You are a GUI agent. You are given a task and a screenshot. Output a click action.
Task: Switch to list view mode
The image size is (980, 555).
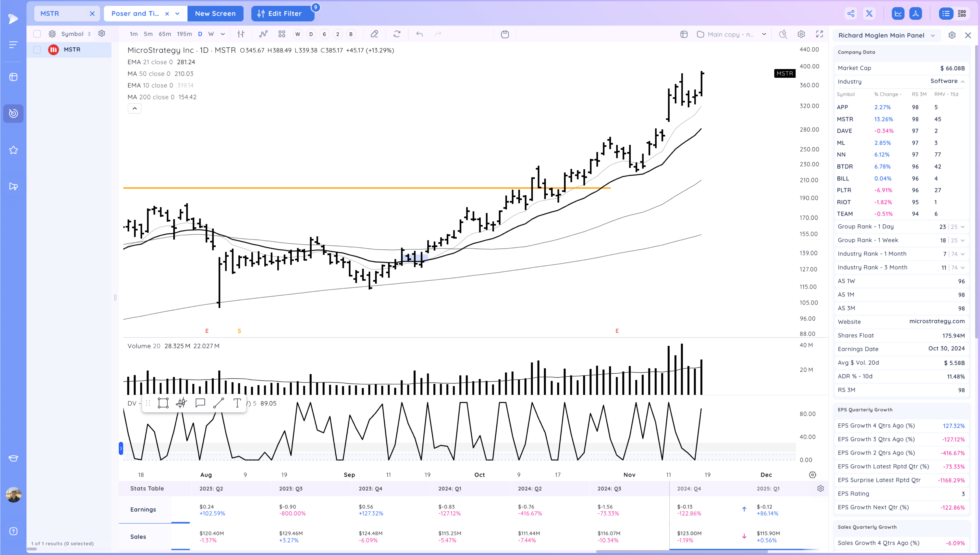[946, 14]
